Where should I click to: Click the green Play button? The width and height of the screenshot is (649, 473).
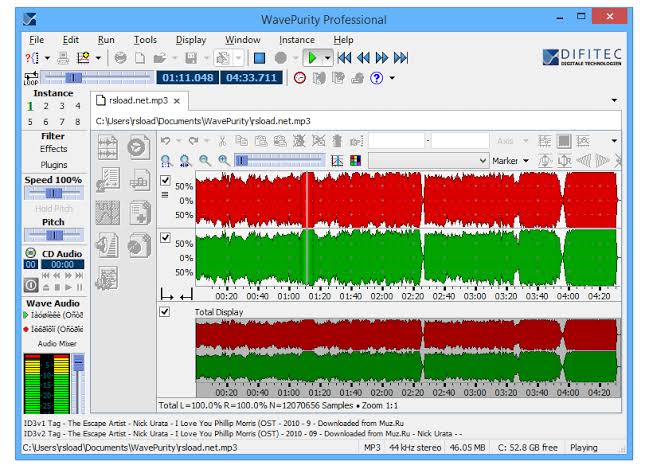click(x=312, y=58)
